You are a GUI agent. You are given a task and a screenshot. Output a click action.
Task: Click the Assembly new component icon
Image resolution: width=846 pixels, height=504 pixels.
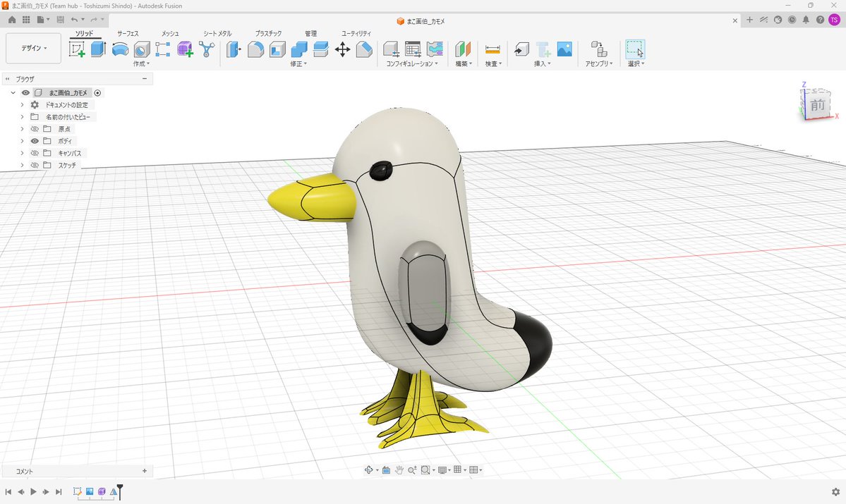(599, 49)
